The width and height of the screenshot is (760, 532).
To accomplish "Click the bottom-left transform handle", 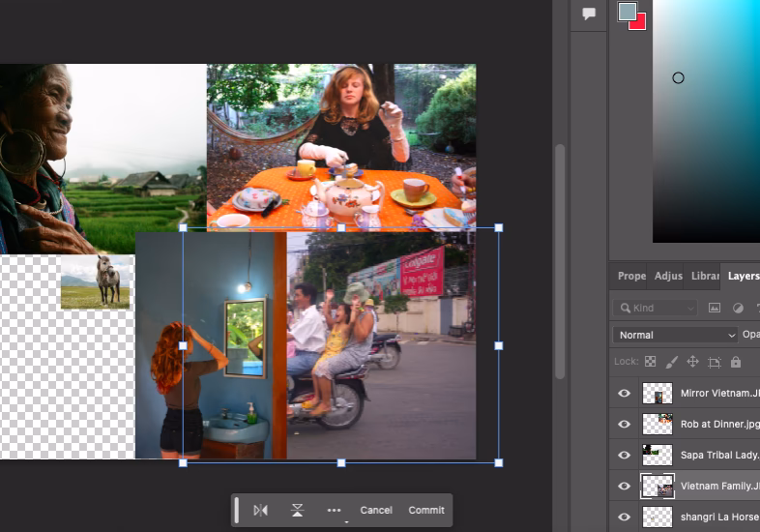I will (183, 463).
